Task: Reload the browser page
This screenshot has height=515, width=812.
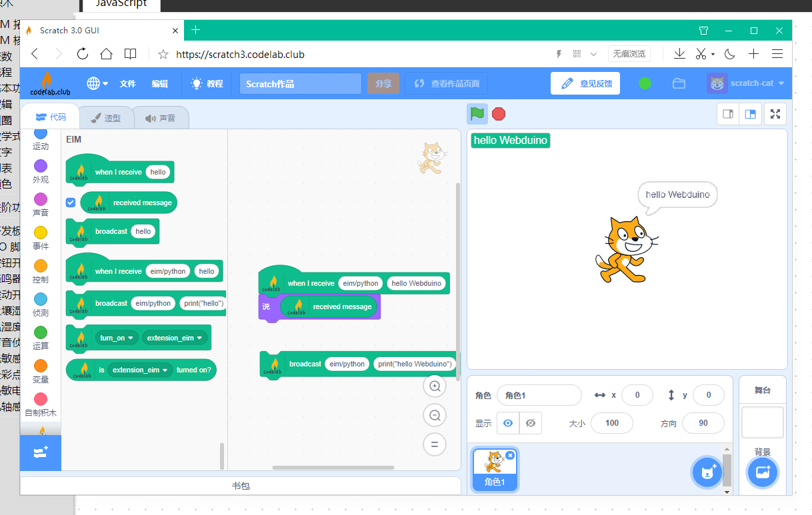Action: coord(83,54)
